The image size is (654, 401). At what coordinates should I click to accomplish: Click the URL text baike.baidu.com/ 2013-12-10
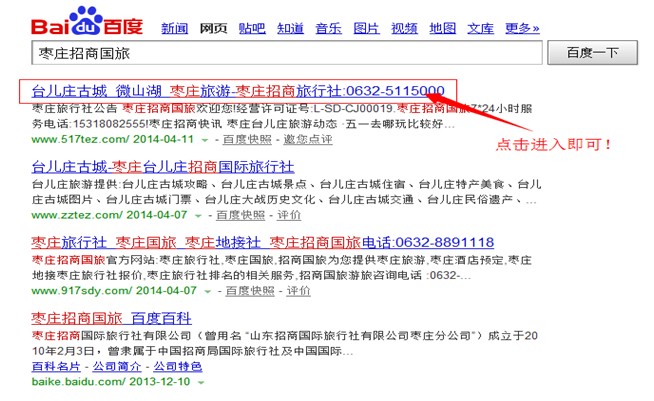point(111,381)
